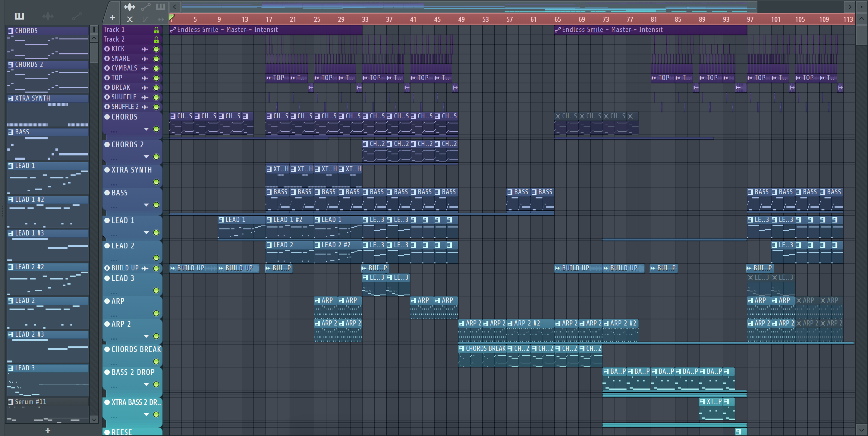Toggle lock on Track 2
The image size is (868, 436).
pos(156,39)
